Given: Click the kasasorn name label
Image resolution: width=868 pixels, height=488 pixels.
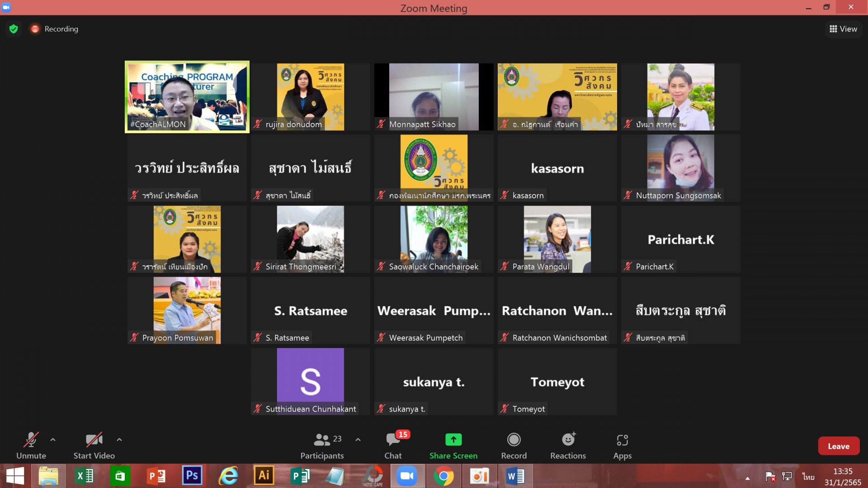Looking at the screenshot, I should 528,196.
